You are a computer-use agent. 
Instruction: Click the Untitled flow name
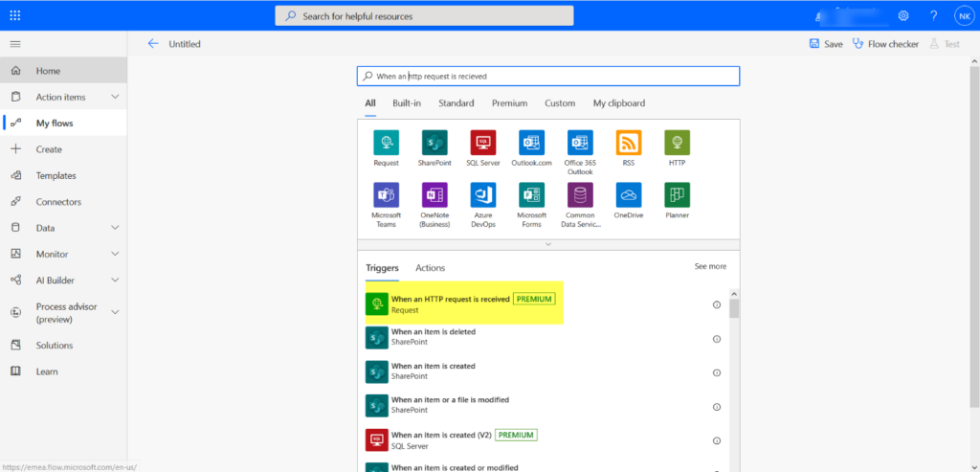coord(185,44)
